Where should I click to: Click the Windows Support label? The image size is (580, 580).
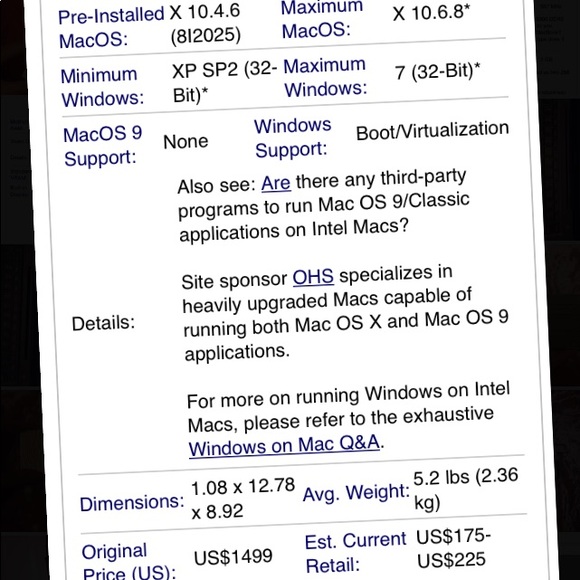[x=292, y=138]
